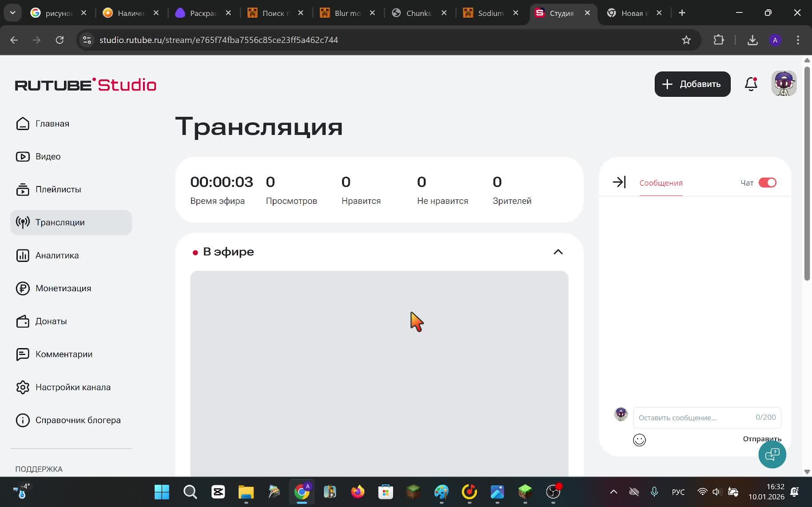This screenshot has width=812, height=507.
Task: Open Windows Start menu
Action: 162,492
